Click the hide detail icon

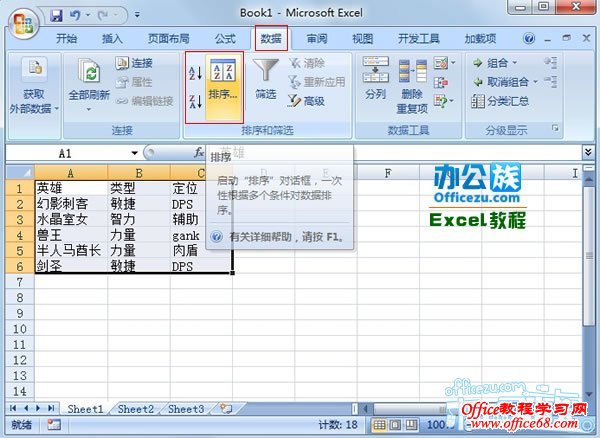(x=551, y=82)
